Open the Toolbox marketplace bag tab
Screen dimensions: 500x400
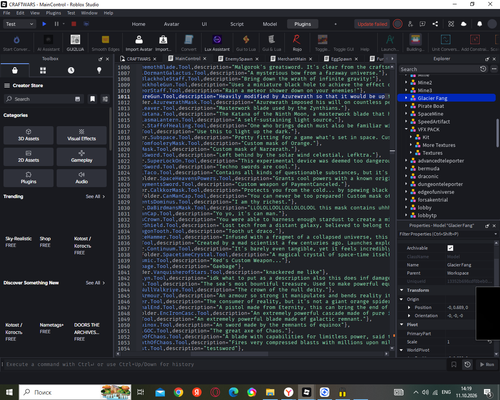click(15, 70)
